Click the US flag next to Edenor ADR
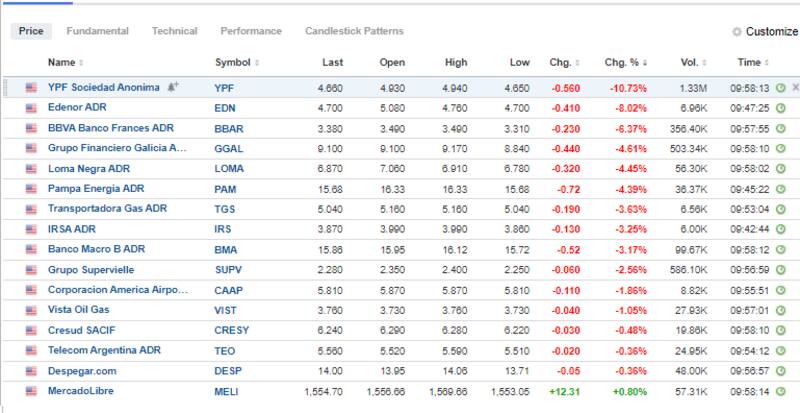Image resolution: width=800 pixels, height=413 pixels. 30,106
